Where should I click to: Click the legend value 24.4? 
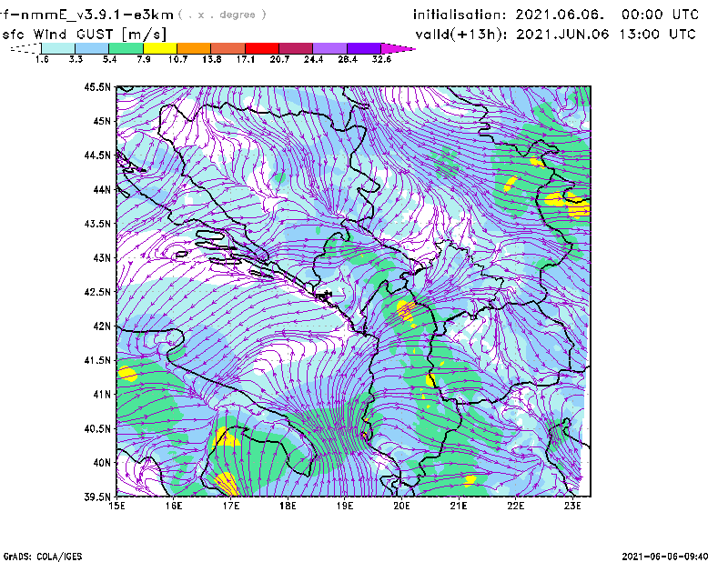pos(313,59)
